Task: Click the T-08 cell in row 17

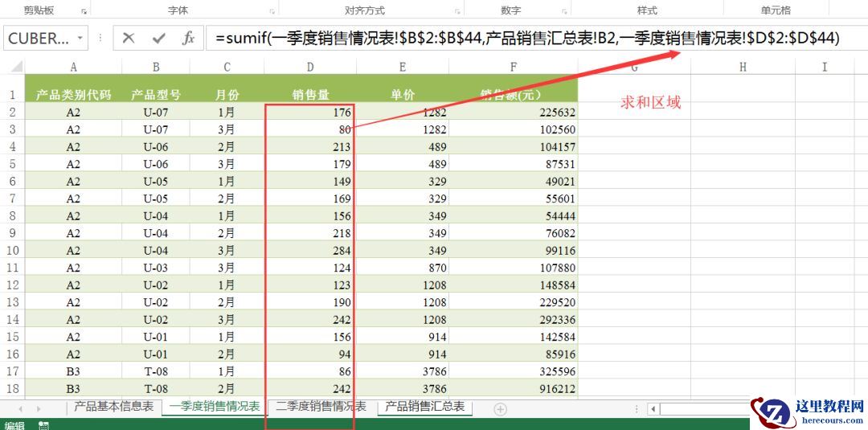Action: click(x=156, y=371)
